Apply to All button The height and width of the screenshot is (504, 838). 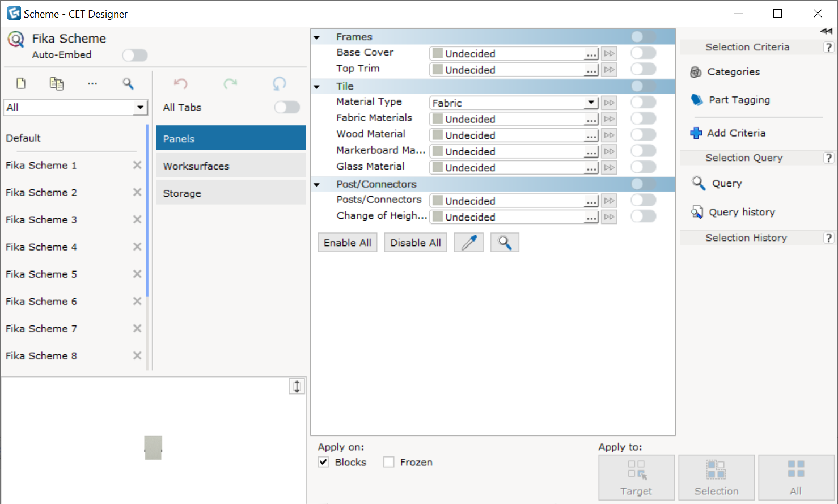(x=796, y=477)
